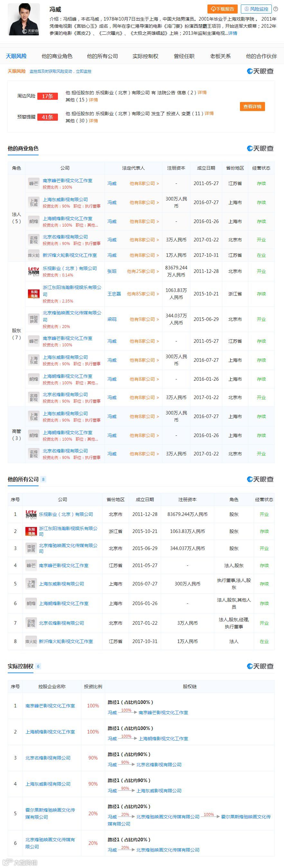Expand 他有9家公司 next to 梁砚

(x=144, y=319)
